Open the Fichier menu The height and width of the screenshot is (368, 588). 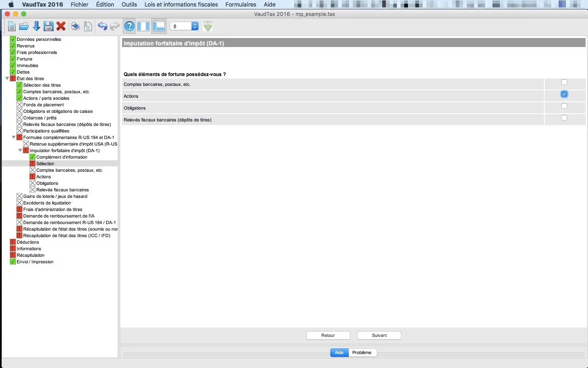pyautogui.click(x=80, y=4)
